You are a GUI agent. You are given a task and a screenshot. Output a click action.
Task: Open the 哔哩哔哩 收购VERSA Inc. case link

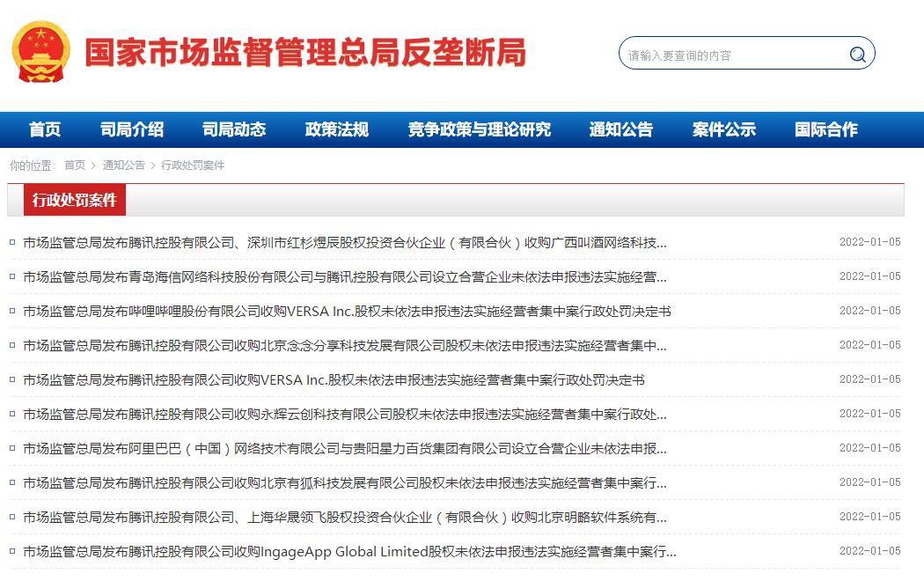347,311
